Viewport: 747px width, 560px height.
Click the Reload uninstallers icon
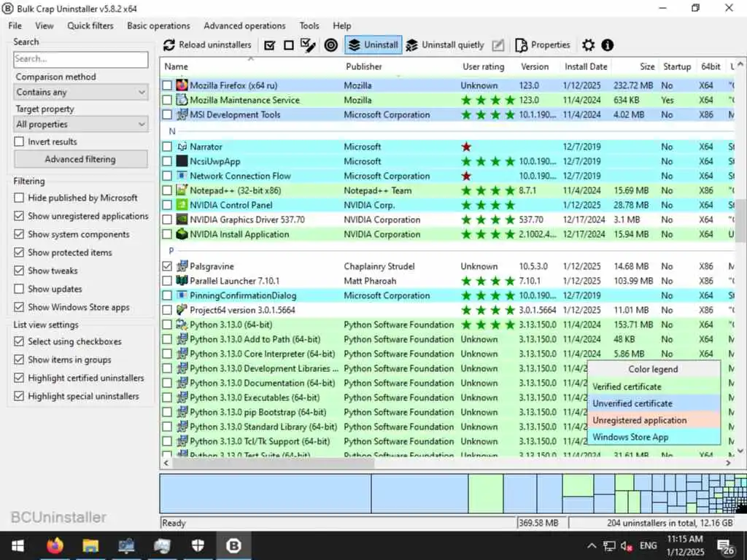[x=169, y=45]
